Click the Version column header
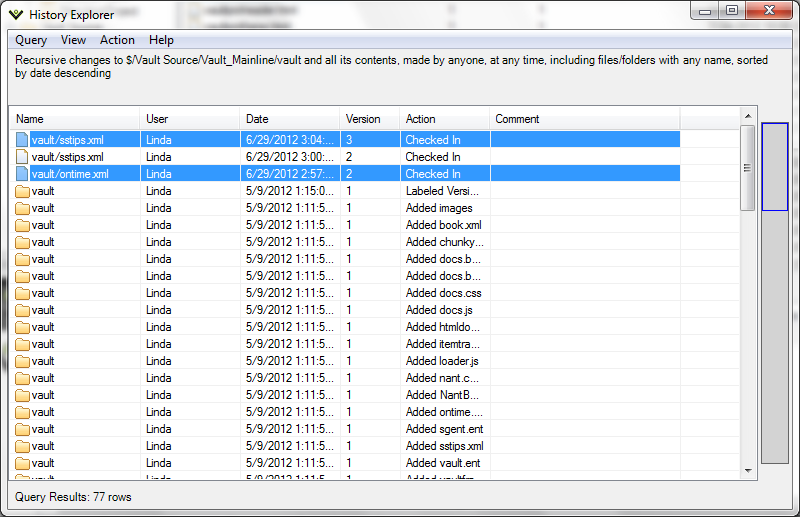 369,119
